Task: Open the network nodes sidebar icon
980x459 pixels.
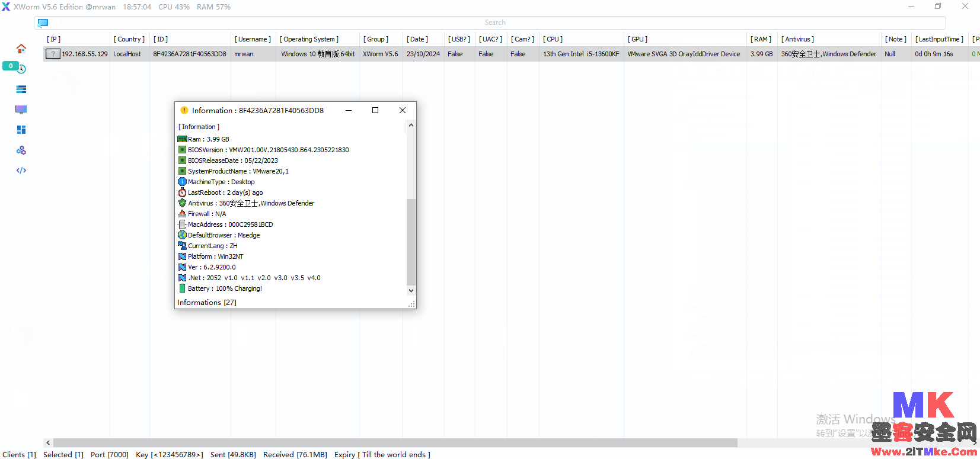Action: click(x=21, y=150)
